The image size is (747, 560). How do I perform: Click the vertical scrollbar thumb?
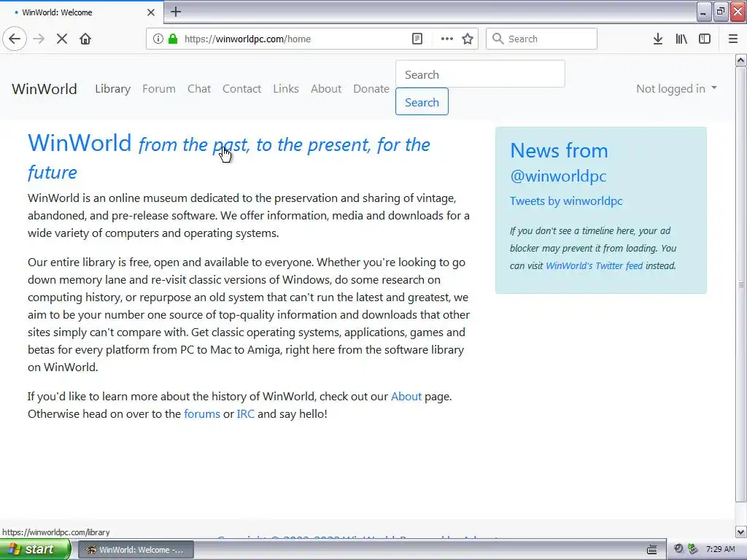coord(741,284)
